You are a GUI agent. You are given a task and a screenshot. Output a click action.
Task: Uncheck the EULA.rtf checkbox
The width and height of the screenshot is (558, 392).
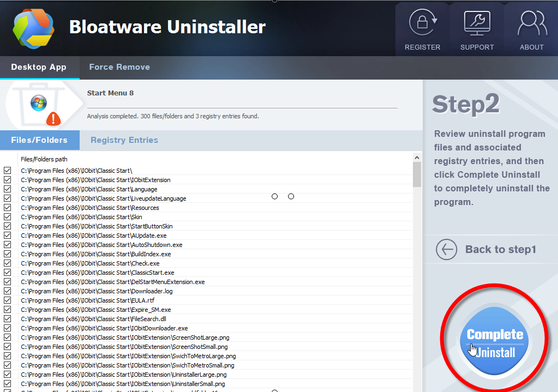click(8, 300)
